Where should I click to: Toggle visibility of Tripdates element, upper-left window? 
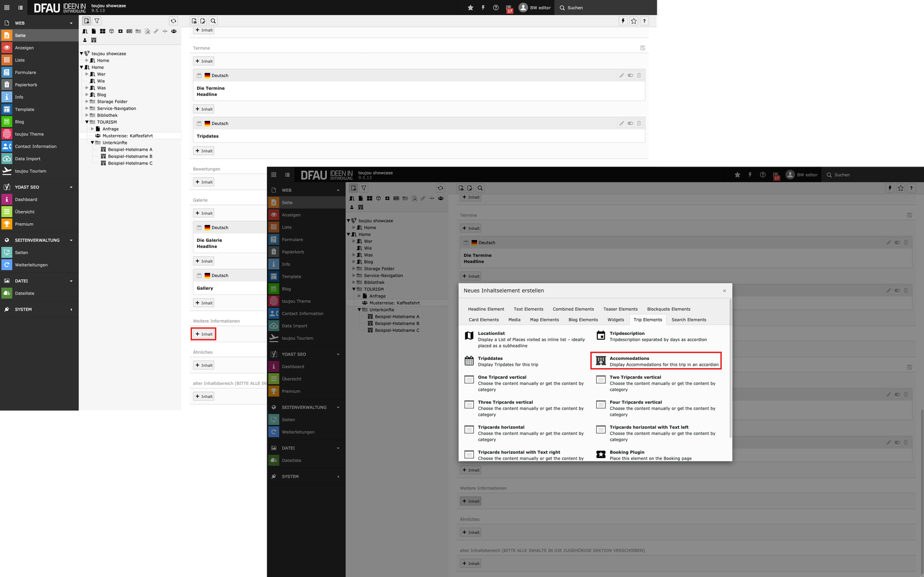coord(630,124)
